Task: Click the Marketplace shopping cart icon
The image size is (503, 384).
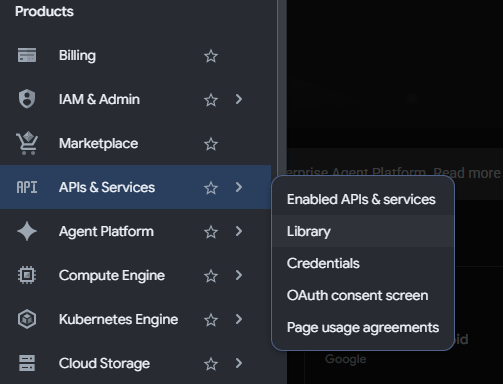Action: [27, 143]
